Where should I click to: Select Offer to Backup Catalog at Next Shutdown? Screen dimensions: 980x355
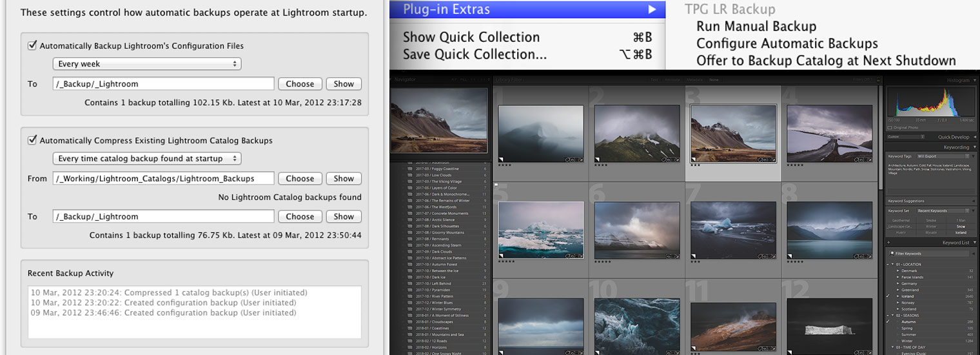pos(826,61)
